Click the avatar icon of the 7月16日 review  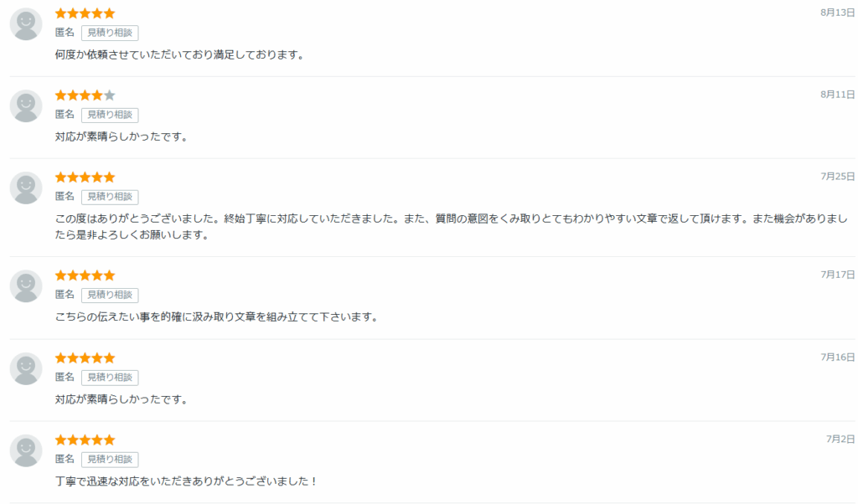pos(26,368)
